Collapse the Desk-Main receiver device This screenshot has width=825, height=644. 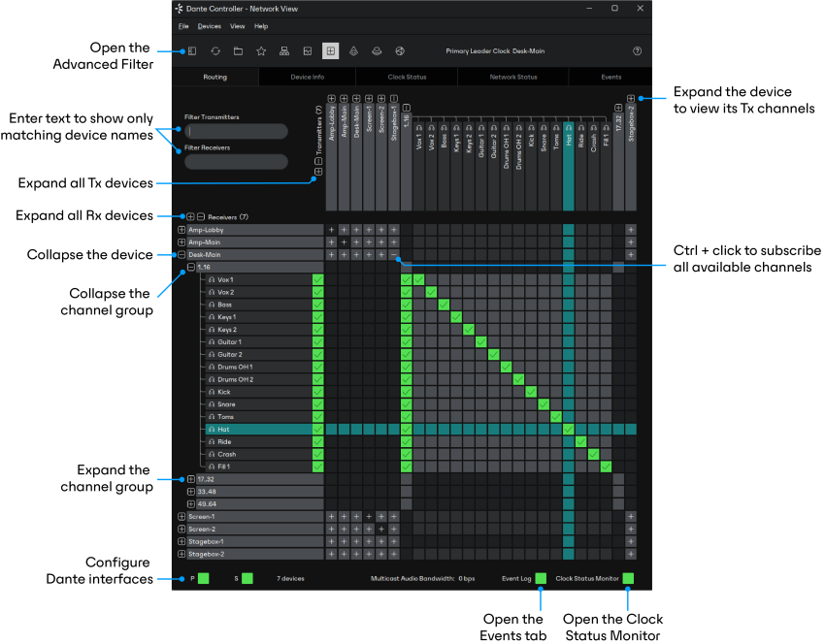[181, 254]
